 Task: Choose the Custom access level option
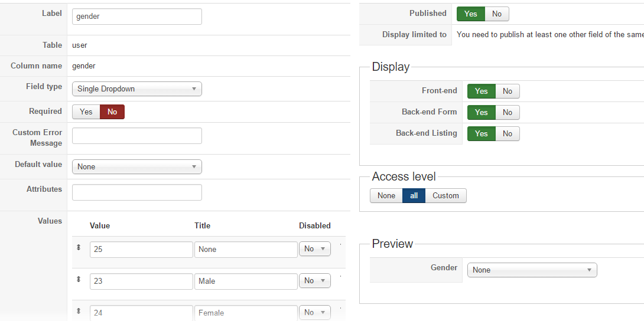[x=445, y=195]
